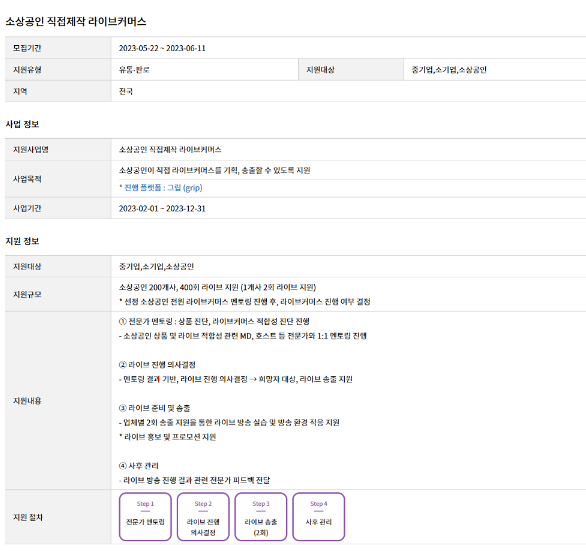
Task: Select the line 라이브 홍보 및 프로모션 지원
Action: [x=167, y=437]
